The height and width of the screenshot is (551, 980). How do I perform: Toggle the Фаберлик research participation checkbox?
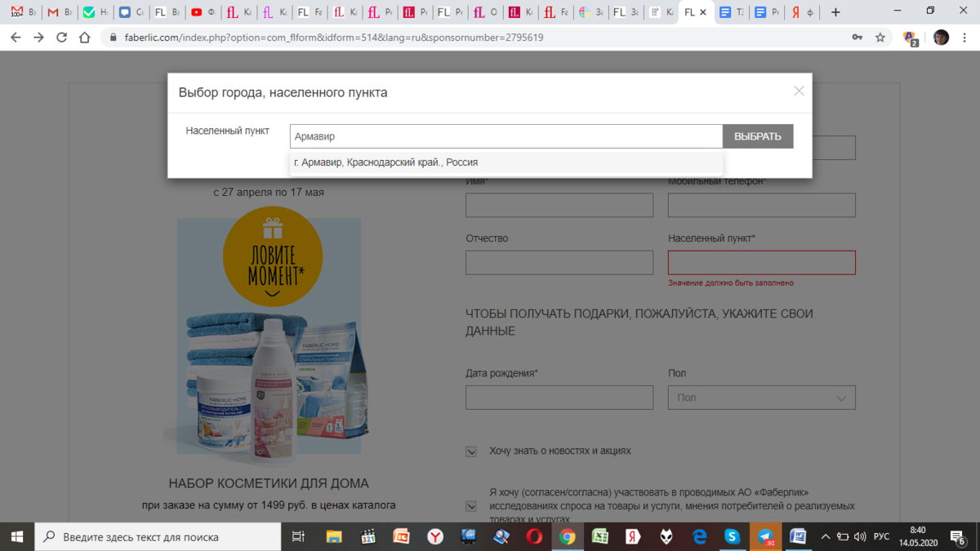[471, 506]
